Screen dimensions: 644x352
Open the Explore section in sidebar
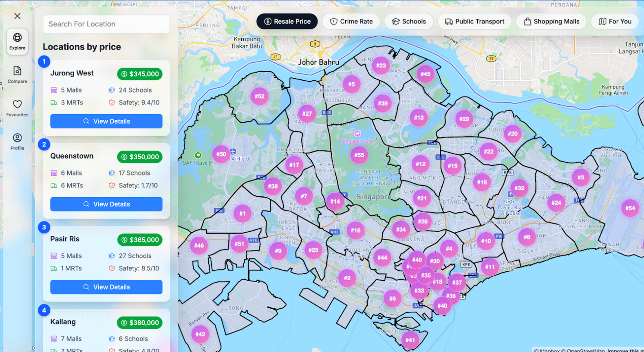17,41
